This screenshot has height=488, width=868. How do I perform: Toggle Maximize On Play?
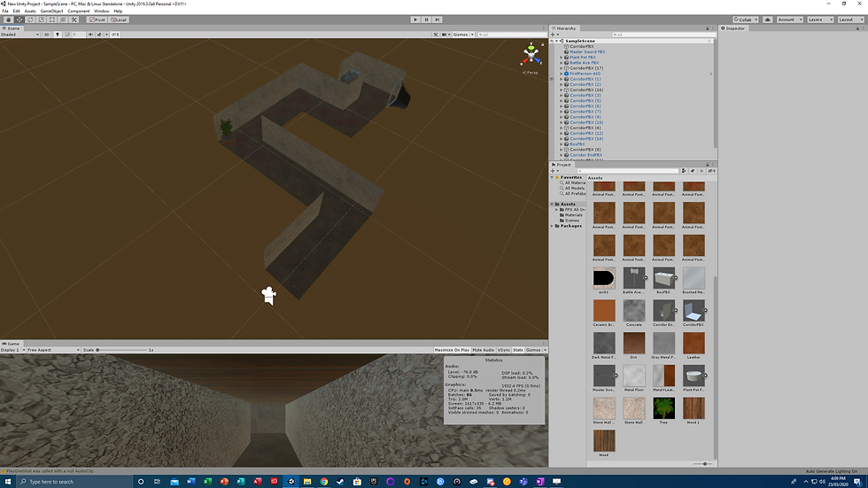(x=452, y=350)
